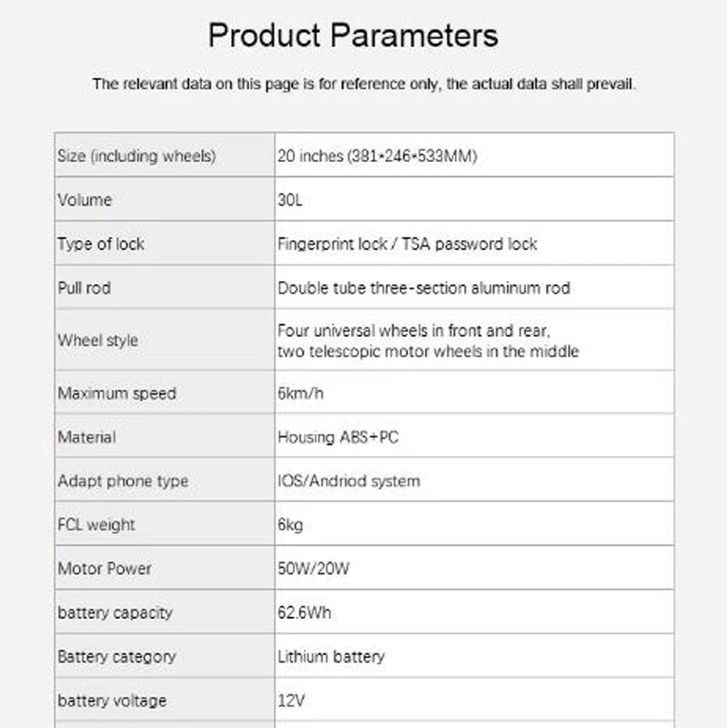Click the 62.6Wh battery capacity value
The width and height of the screenshot is (728, 728).
pos(305,612)
